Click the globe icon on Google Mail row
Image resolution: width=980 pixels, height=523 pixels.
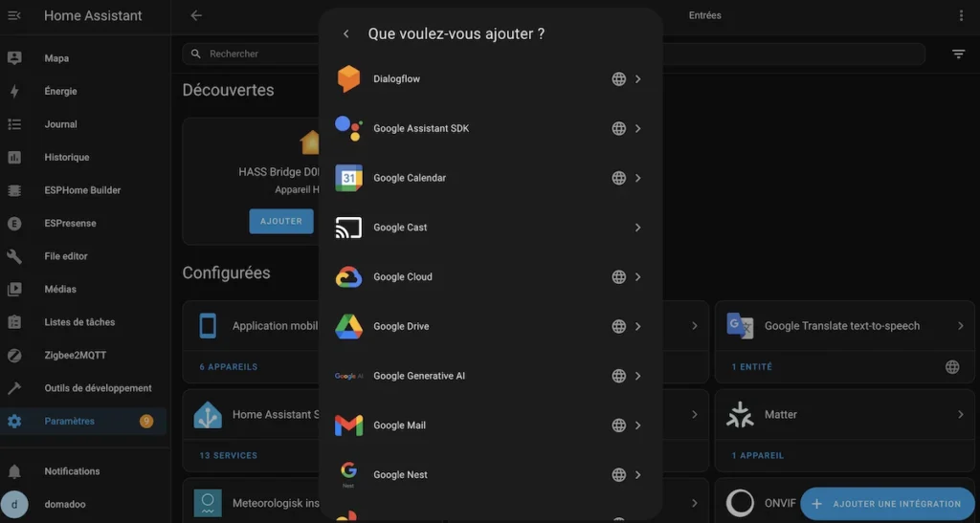coord(619,425)
